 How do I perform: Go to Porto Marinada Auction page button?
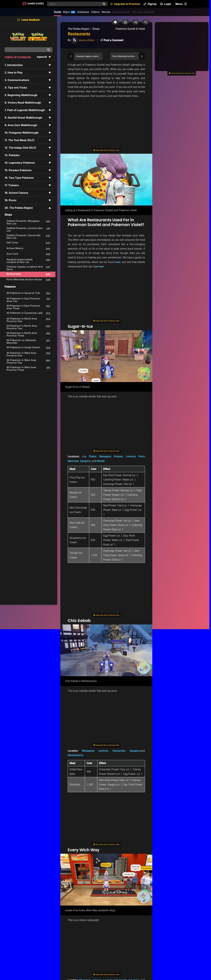point(124,56)
